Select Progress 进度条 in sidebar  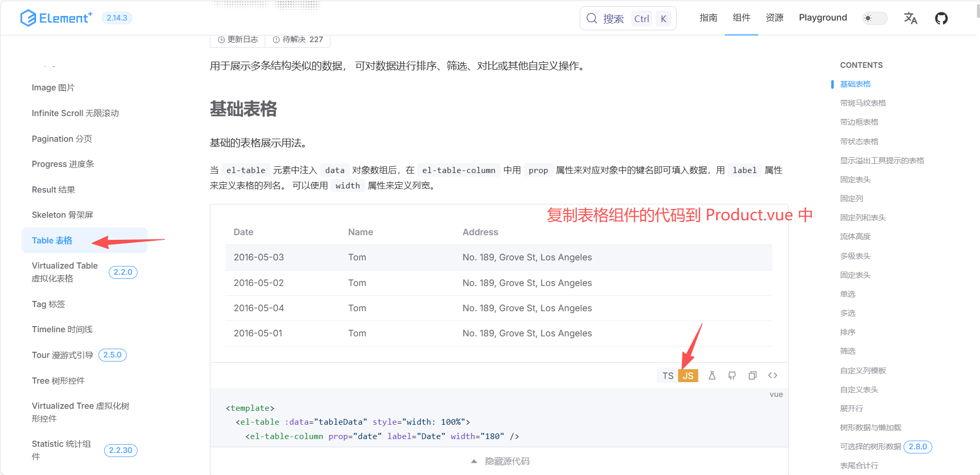point(63,164)
